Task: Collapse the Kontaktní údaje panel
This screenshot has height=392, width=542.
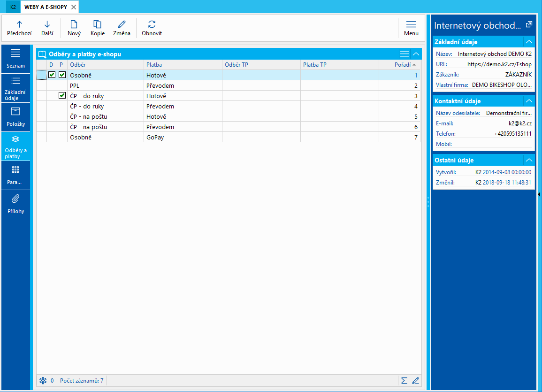Action: pyautogui.click(x=529, y=101)
